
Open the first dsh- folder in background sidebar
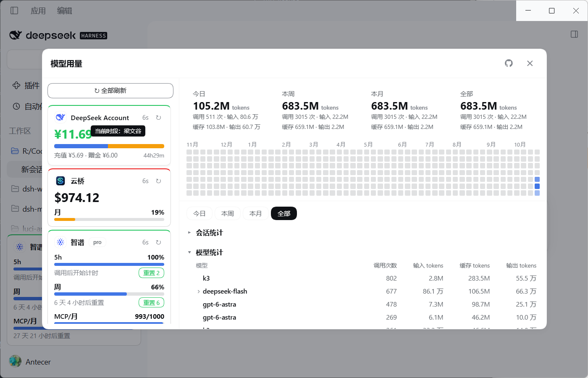[x=26, y=189]
